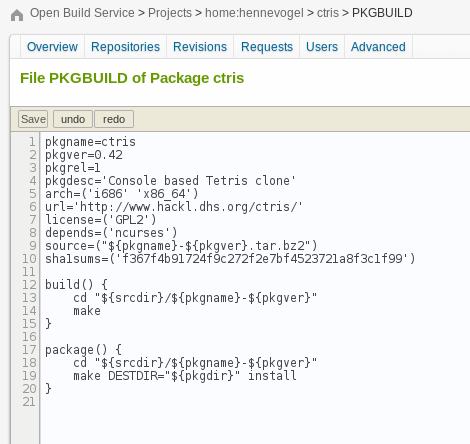Place cursor in the sha1sums line
Viewport: 470px width, 444px height.
tap(230, 259)
